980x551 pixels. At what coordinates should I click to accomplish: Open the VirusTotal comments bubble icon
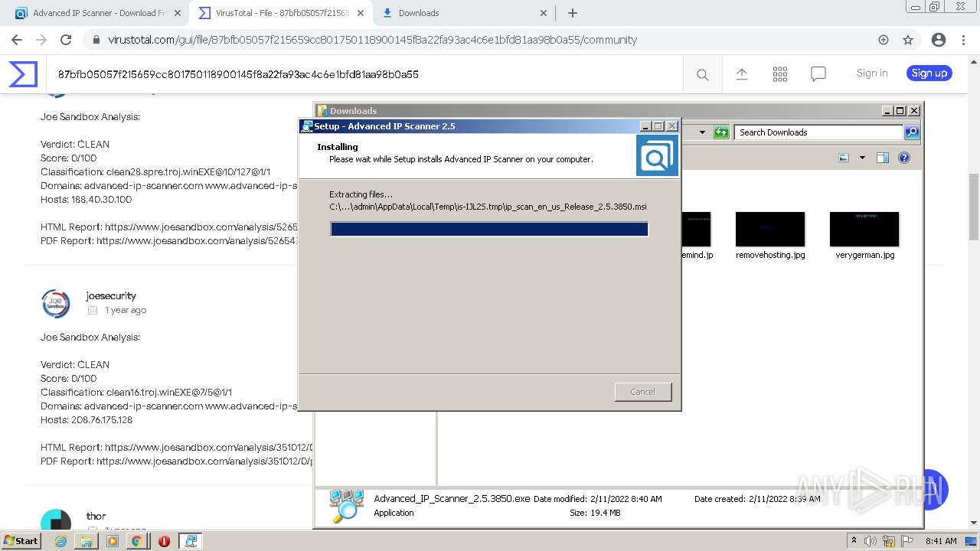click(818, 74)
